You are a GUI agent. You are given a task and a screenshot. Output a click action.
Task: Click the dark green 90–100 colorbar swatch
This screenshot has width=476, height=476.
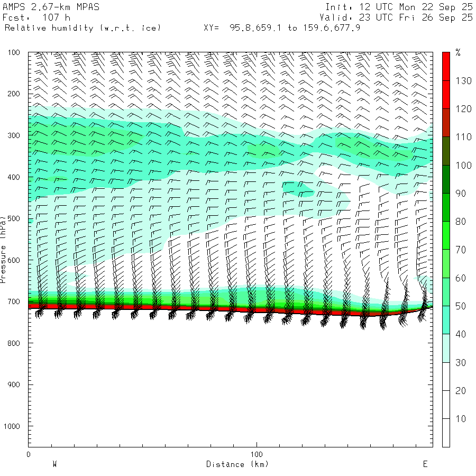point(446,179)
